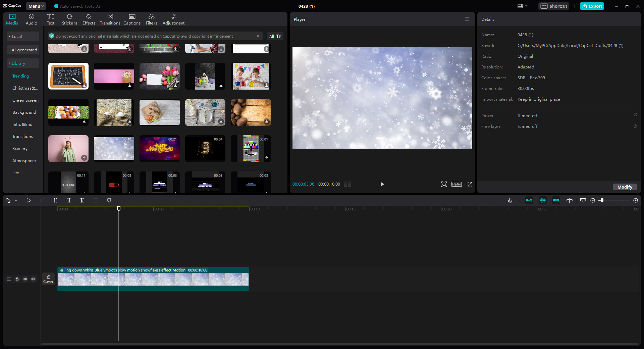Open the Stickers panel

(x=69, y=19)
